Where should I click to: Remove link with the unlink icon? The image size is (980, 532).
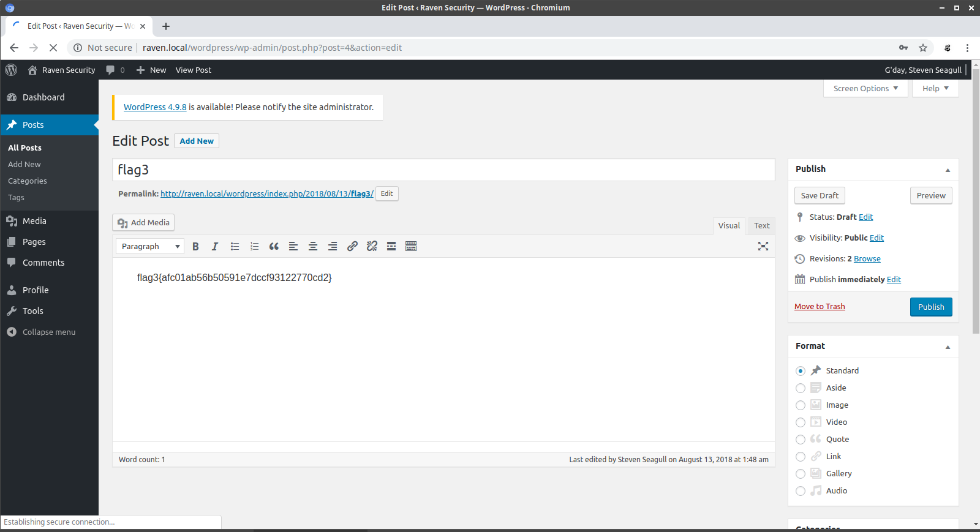click(x=372, y=246)
